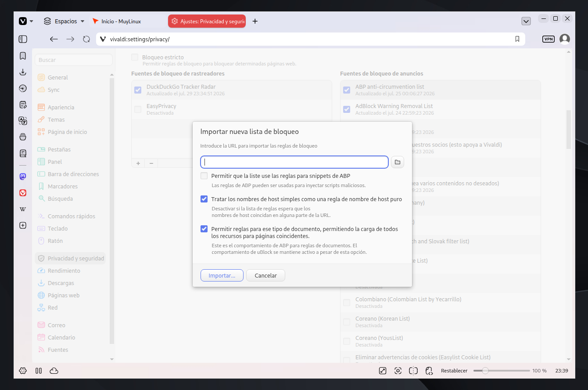Open Barra de direcciones settings
The image size is (588, 390).
tap(73, 174)
